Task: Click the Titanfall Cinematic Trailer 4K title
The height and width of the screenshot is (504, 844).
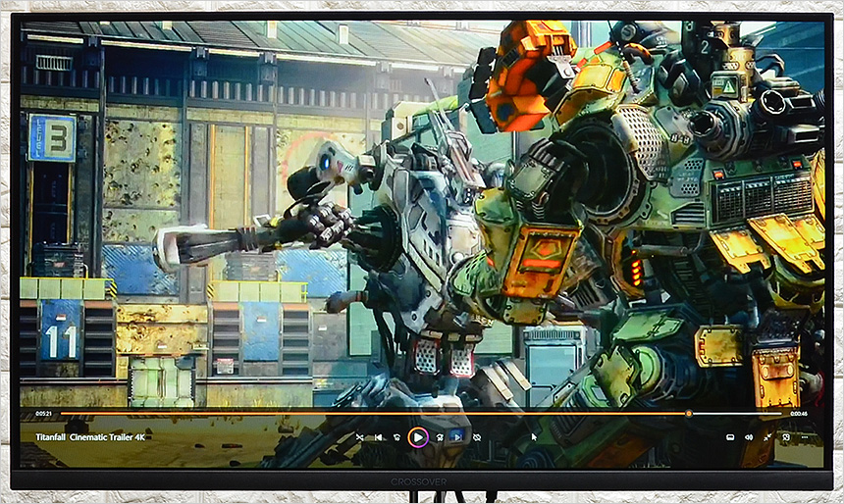Action: (x=90, y=437)
